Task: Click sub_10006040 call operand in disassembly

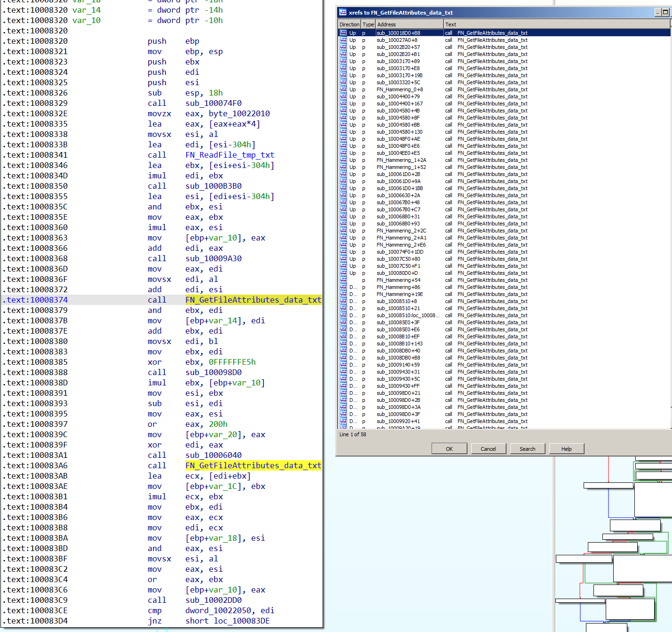Action: (x=213, y=455)
